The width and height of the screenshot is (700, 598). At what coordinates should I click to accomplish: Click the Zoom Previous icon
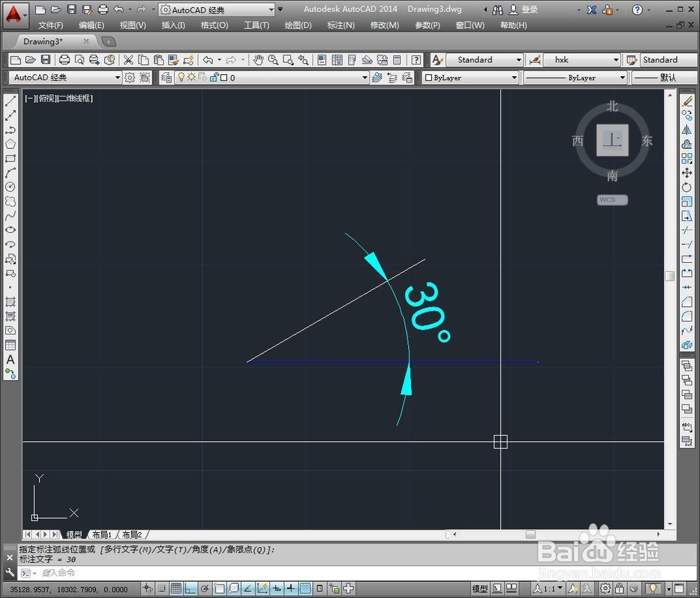[304, 59]
